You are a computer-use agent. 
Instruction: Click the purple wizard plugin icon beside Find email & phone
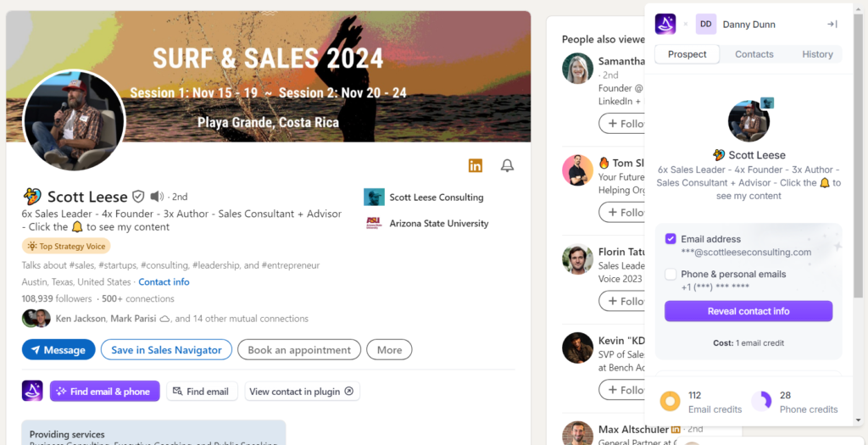tap(33, 391)
